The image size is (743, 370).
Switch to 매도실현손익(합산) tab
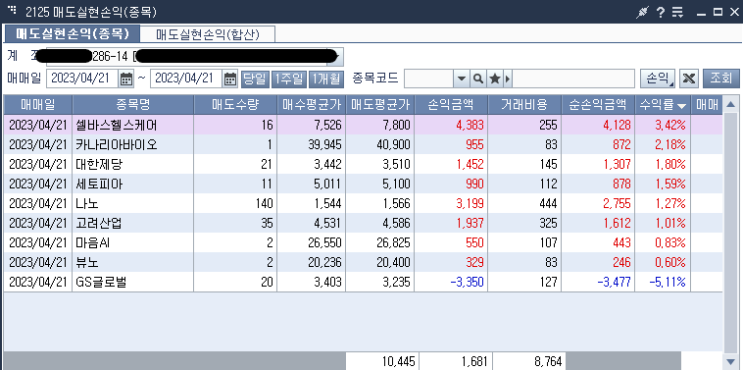coord(208,34)
